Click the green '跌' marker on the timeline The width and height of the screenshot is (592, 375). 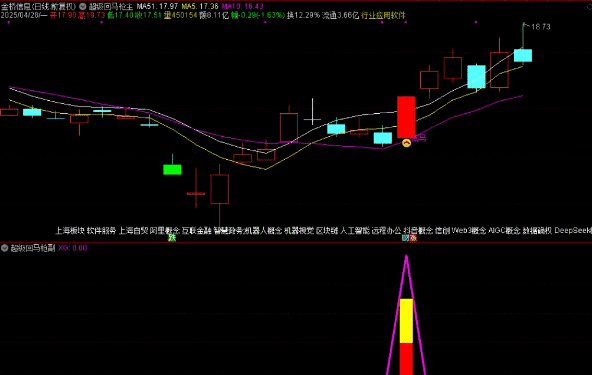coord(172,238)
